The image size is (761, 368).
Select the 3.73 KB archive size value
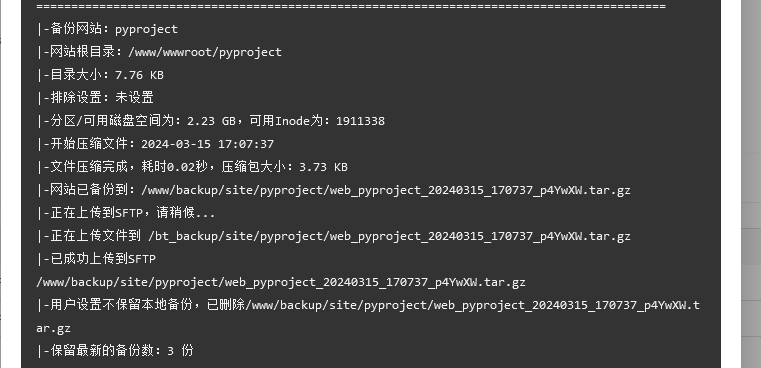[323, 167]
